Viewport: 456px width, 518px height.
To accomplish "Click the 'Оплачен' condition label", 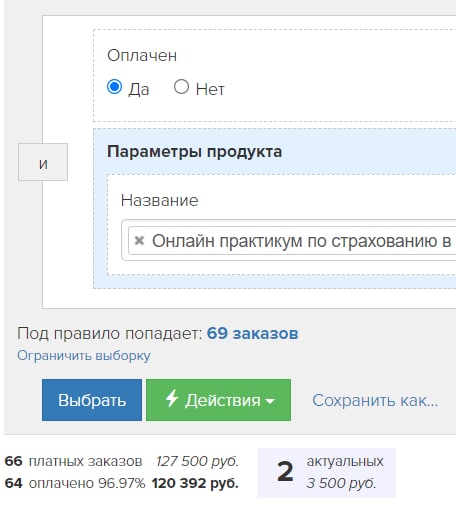I will pyautogui.click(x=142, y=55).
